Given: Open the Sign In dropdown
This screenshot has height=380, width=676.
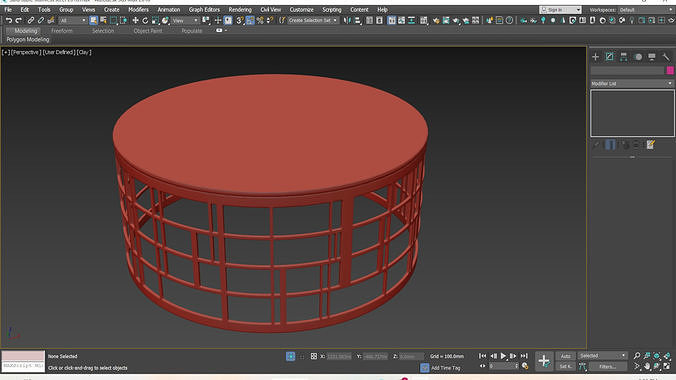Looking at the screenshot, I should click(560, 9).
